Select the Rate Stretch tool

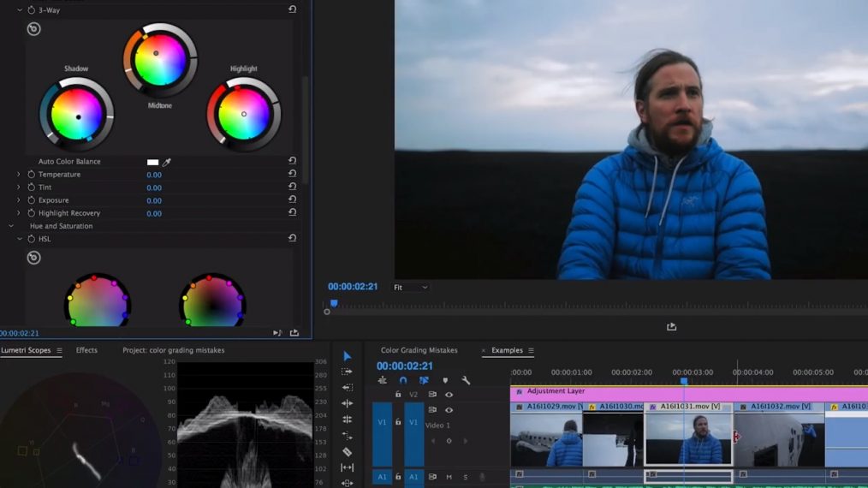[x=347, y=436]
